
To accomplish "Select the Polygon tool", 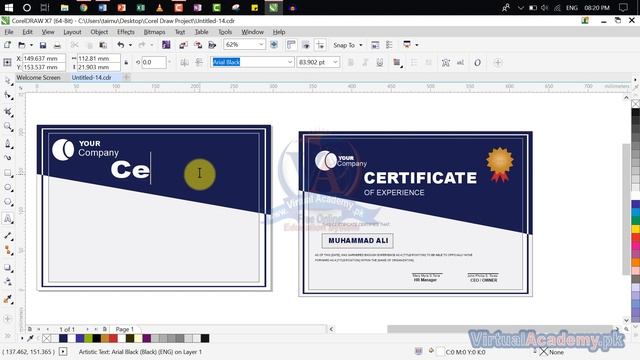I will point(7,202).
